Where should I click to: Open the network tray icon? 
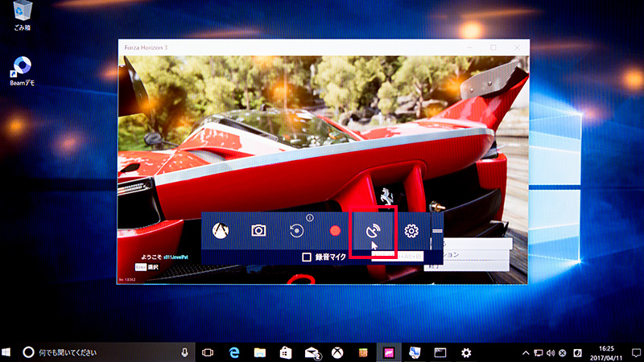[538, 352]
